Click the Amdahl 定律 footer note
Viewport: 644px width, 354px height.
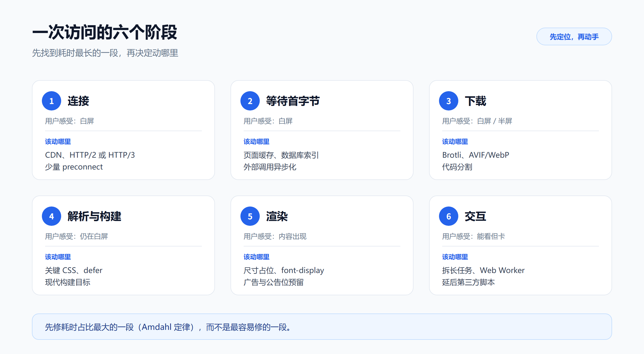point(322,327)
